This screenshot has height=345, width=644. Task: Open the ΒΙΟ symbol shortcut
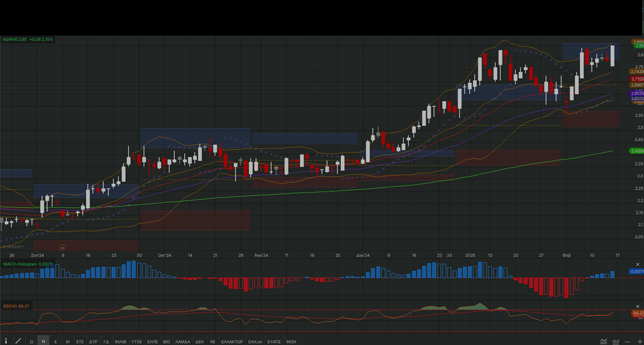pyautogui.click(x=166, y=341)
